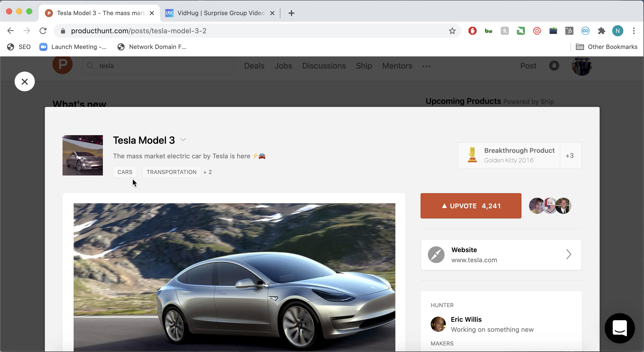Viewport: 644px width, 352px height.
Task: Click the gray h extension icon
Action: pyautogui.click(x=505, y=31)
